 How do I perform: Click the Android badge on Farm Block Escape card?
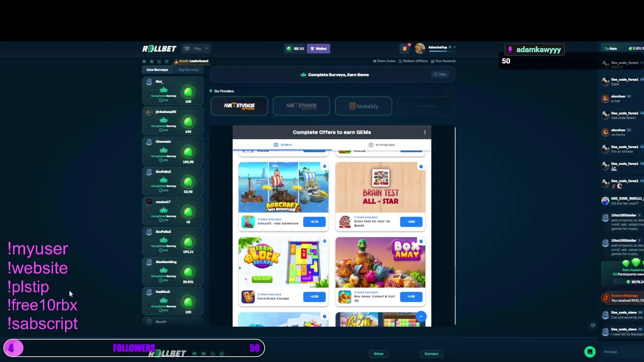pyautogui.click(x=325, y=241)
